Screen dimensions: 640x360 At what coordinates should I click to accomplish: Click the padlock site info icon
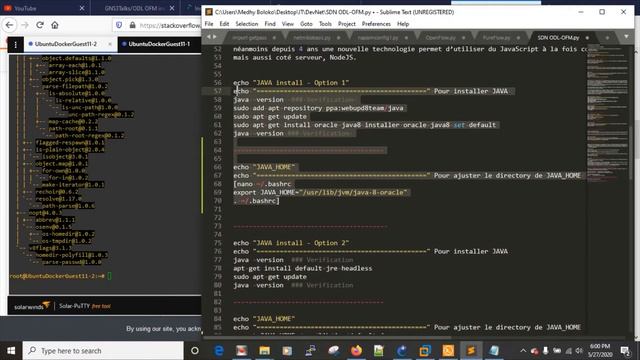(132, 25)
